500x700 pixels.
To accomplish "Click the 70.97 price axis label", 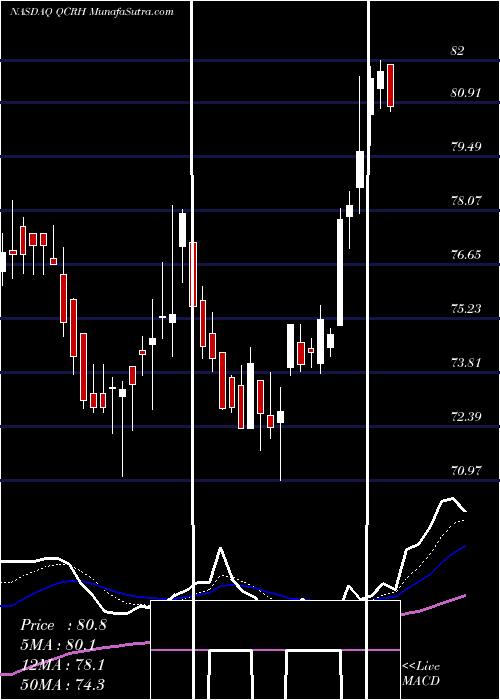I will pos(466,471).
